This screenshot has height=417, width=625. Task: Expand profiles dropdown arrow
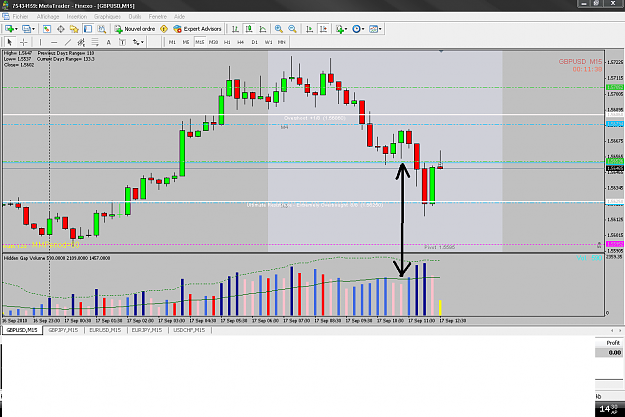tap(33, 29)
